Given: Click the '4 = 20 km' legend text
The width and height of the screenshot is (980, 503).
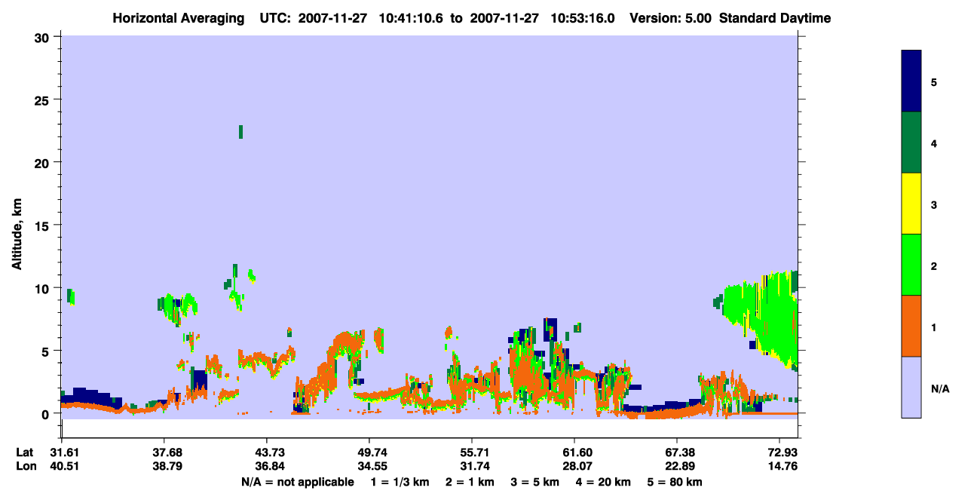Looking at the screenshot, I should (604, 482).
